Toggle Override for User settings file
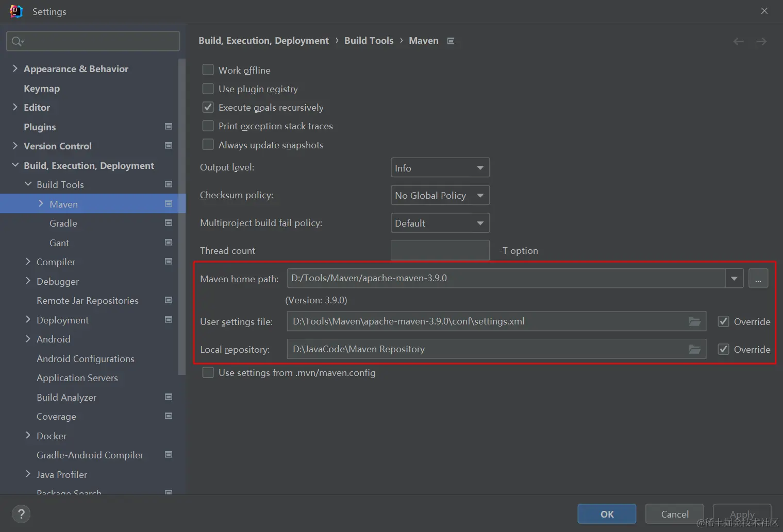783x532 pixels. click(x=724, y=321)
